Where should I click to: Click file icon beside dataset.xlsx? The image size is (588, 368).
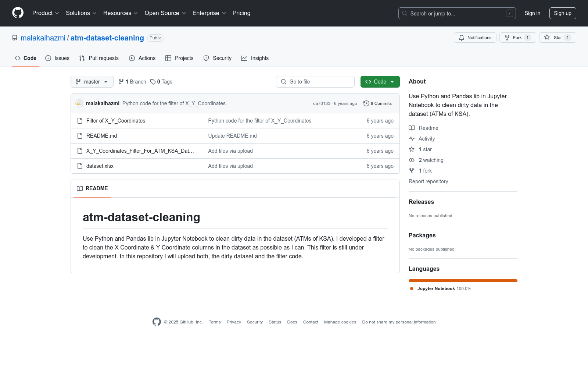[80, 166]
